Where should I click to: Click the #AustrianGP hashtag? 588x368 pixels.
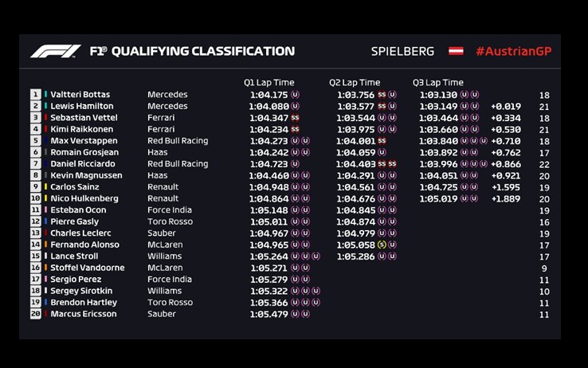point(513,51)
